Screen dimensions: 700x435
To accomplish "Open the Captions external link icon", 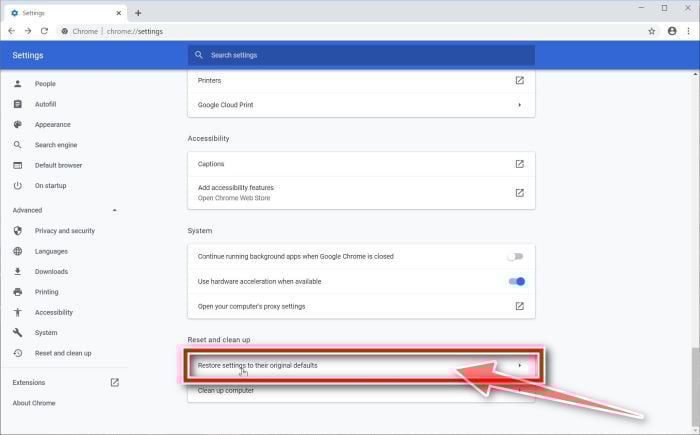I will (x=520, y=164).
